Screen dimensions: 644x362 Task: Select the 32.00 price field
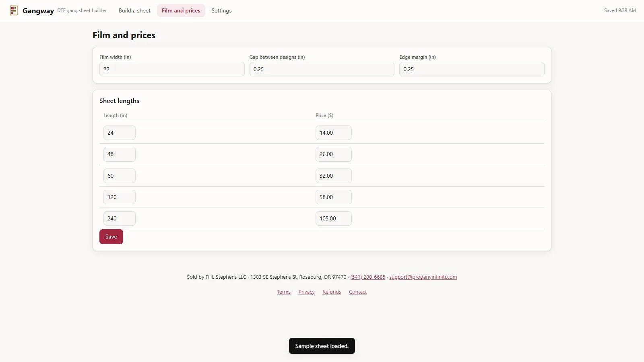(x=334, y=176)
